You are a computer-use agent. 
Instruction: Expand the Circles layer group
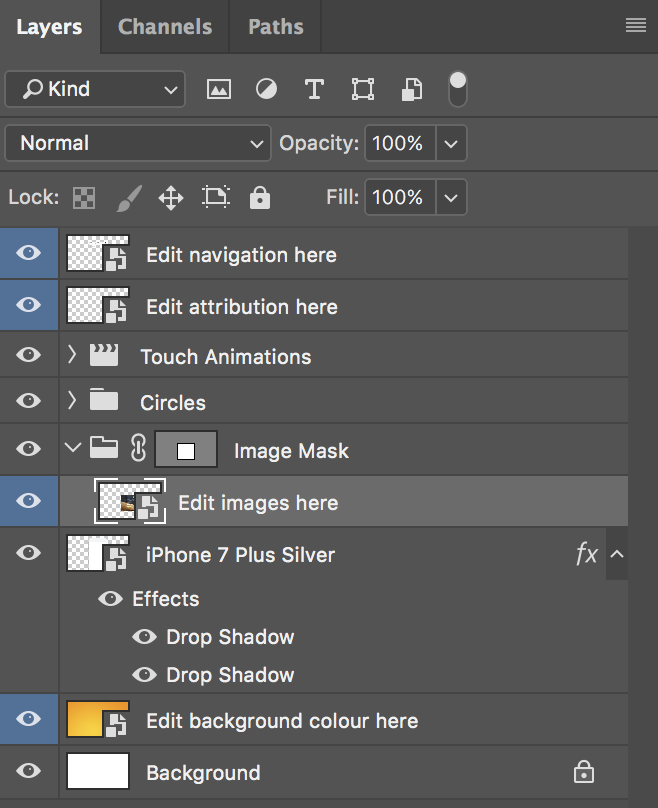[71, 402]
